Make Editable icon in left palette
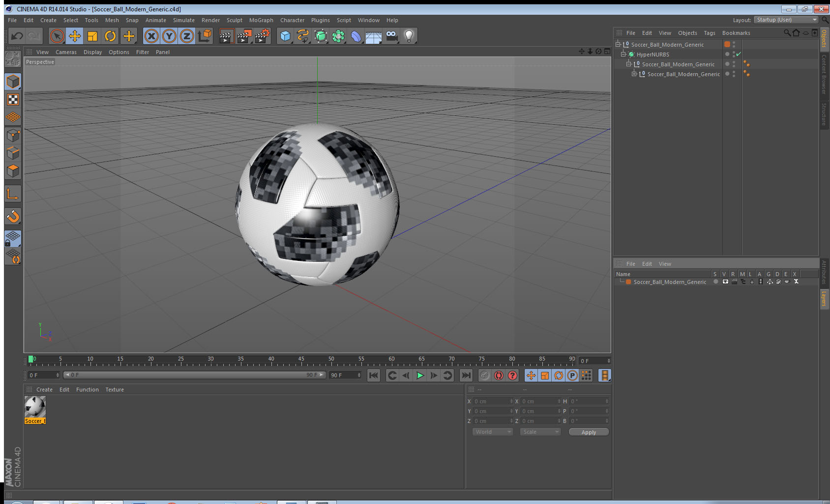The height and width of the screenshot is (504, 830). pyautogui.click(x=13, y=59)
